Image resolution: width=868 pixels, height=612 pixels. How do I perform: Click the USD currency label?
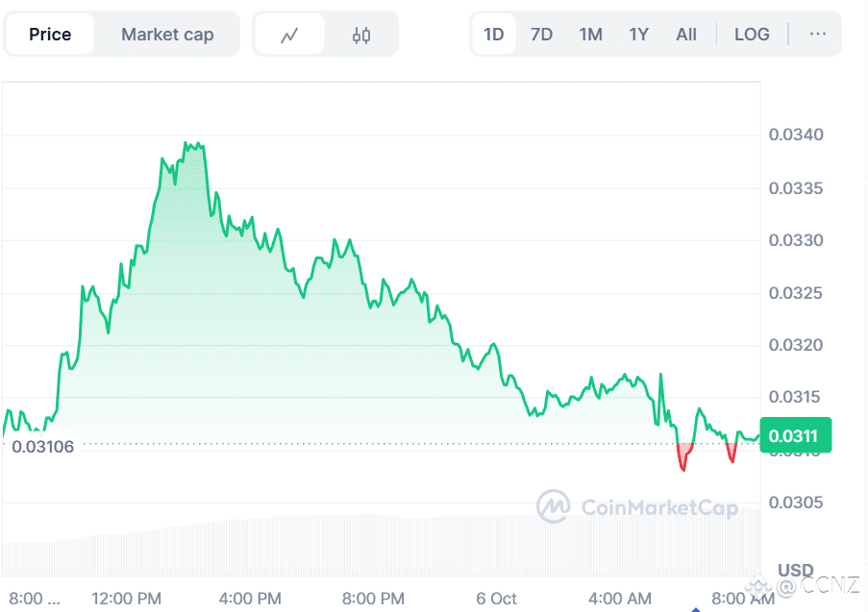coord(796,570)
